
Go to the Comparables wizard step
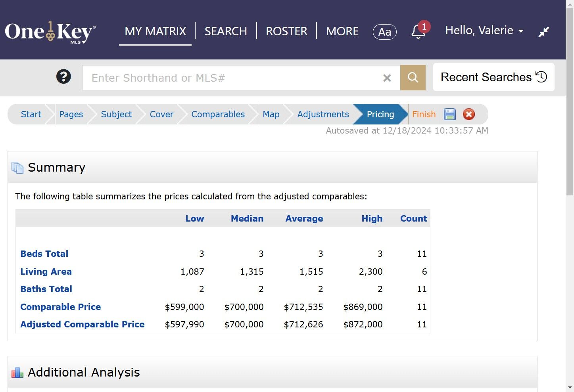coord(218,114)
